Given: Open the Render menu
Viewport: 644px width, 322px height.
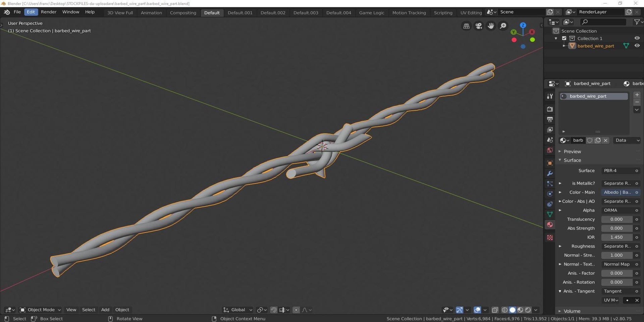Looking at the screenshot, I should 49,12.
